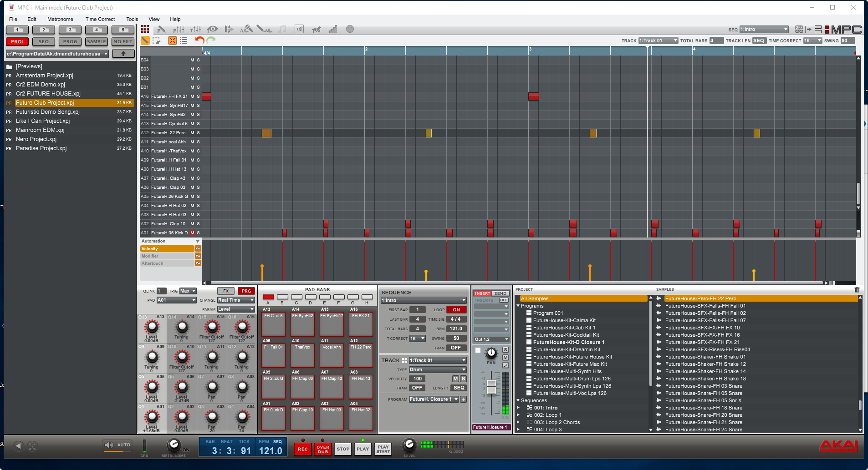This screenshot has width=868, height=470.
Task: Open the Metronome menu
Action: 60,19
